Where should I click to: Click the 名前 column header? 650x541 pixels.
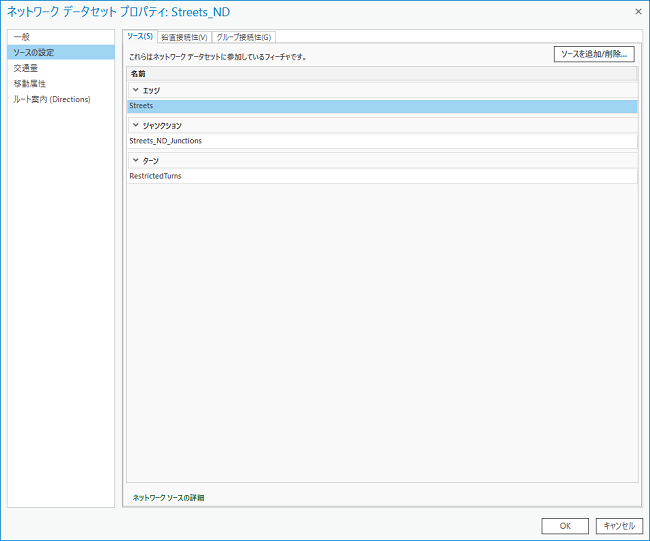pos(138,74)
